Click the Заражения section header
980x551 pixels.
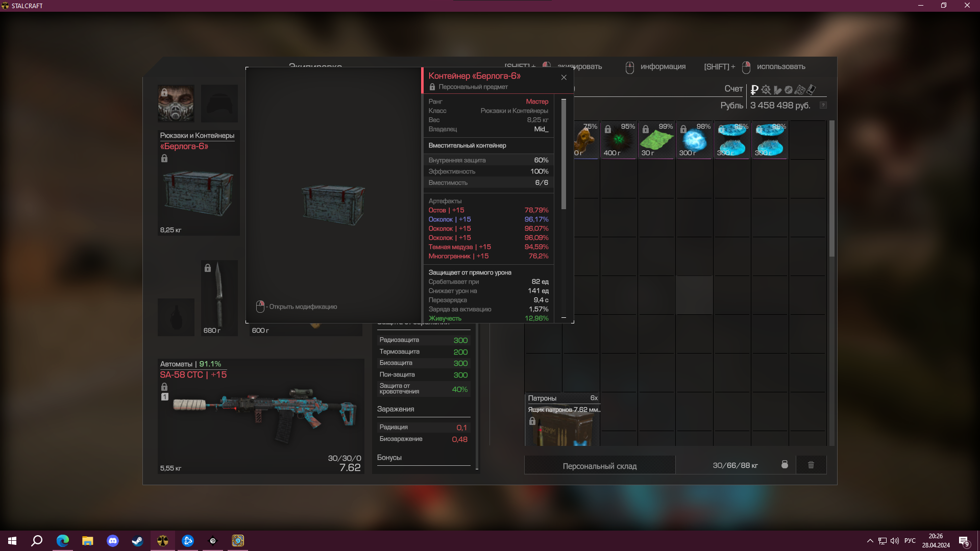(396, 409)
